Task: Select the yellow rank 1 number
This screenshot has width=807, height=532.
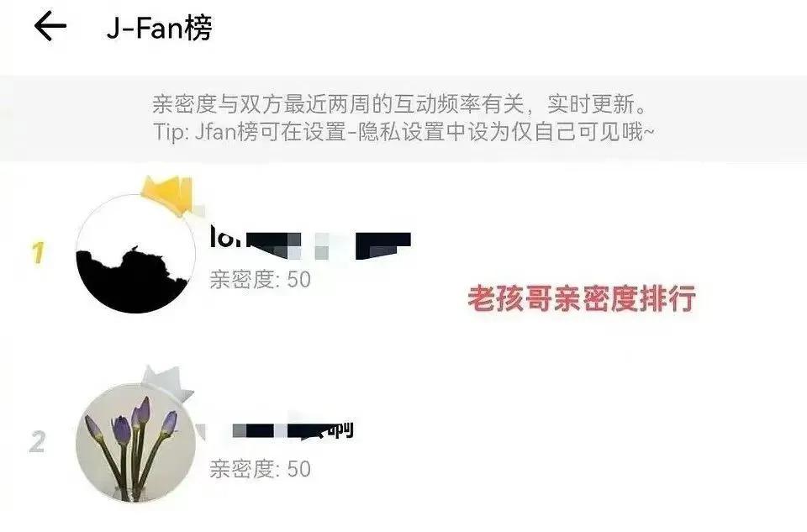Action: point(38,253)
